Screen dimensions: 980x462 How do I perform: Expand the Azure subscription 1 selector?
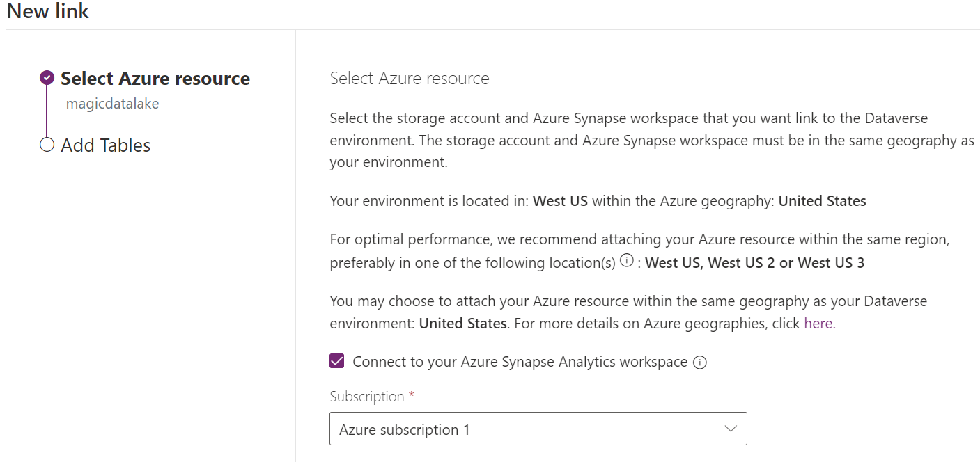(536, 429)
